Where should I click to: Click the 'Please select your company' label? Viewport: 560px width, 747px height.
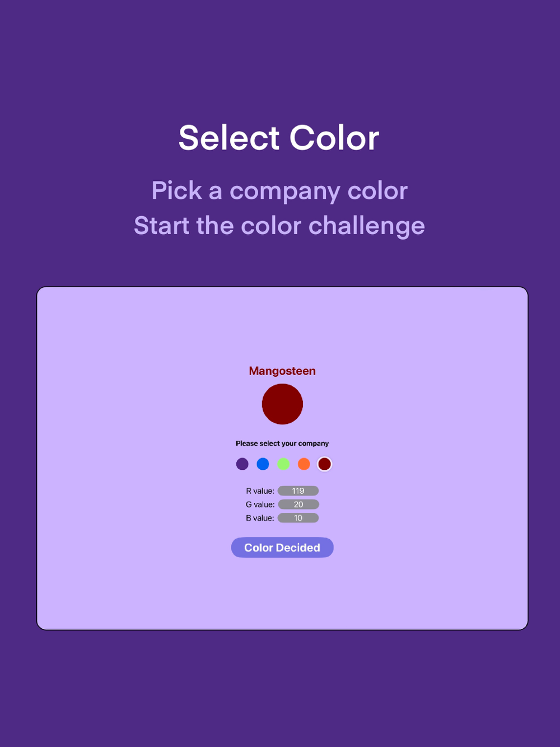click(282, 443)
